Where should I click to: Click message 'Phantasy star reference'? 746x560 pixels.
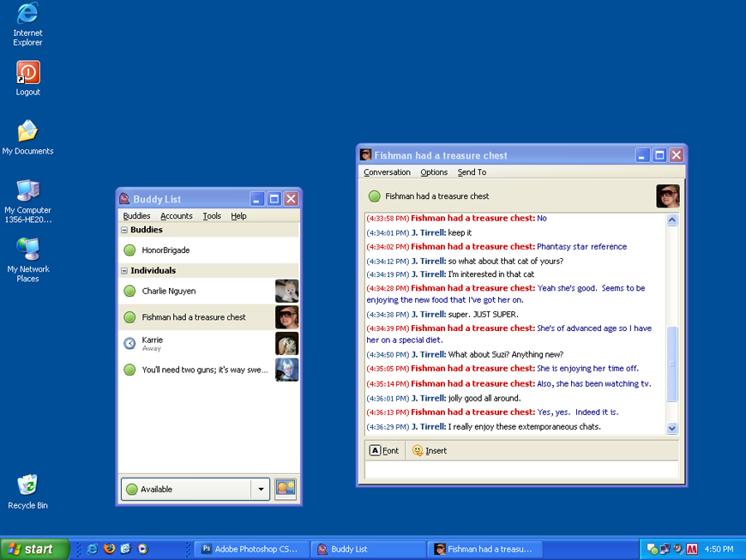click(x=581, y=246)
